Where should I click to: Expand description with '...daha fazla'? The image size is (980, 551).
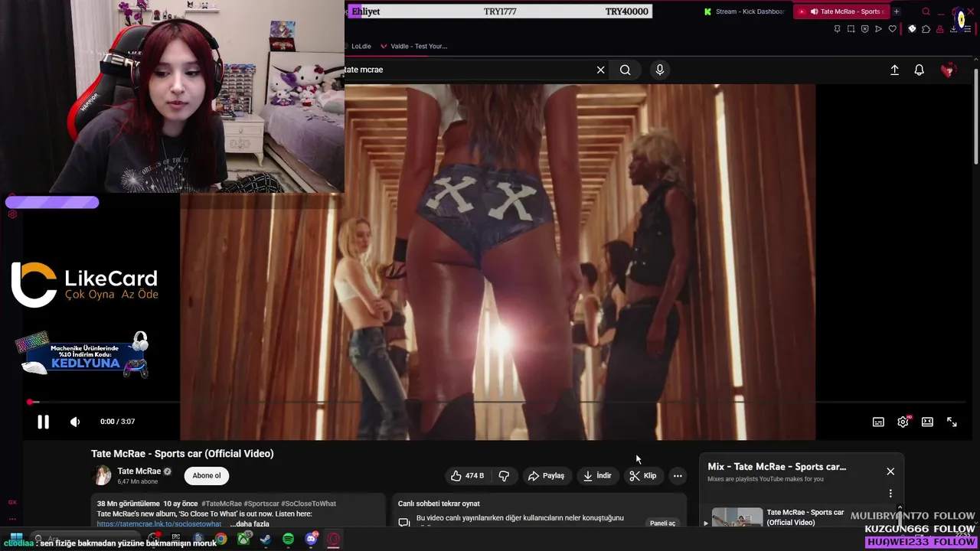tap(250, 524)
